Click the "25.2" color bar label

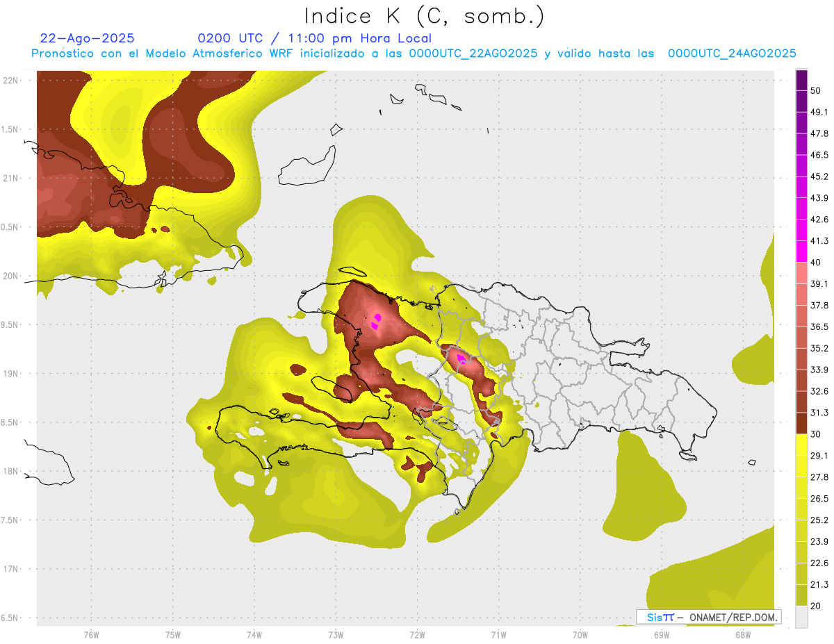click(819, 520)
